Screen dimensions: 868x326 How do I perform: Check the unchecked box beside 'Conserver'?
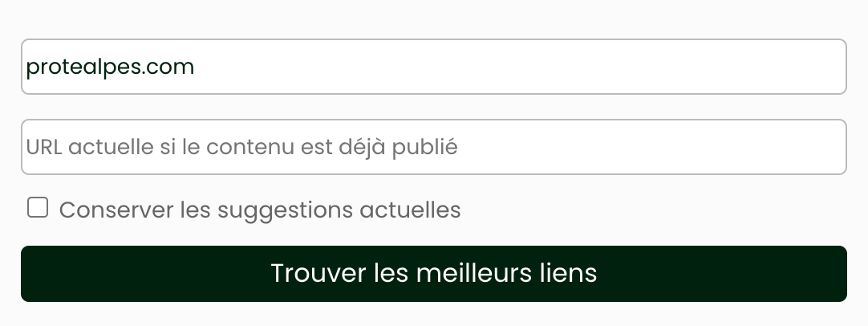click(38, 209)
